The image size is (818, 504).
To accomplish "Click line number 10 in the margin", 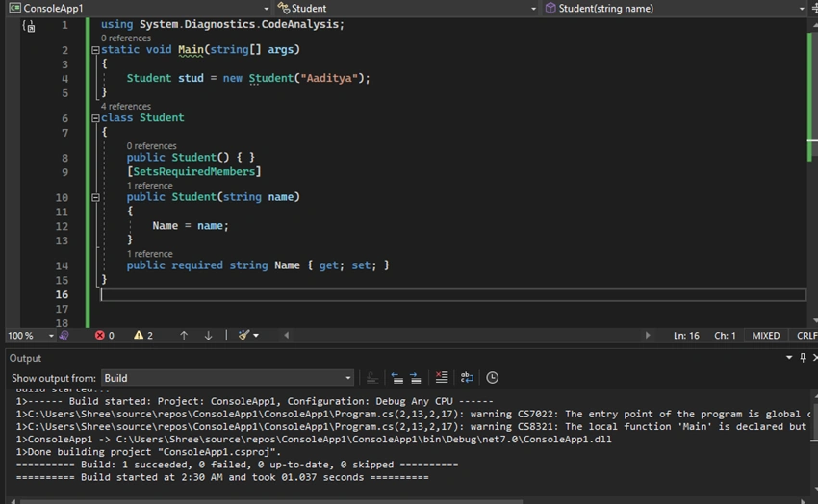I will 62,197.
